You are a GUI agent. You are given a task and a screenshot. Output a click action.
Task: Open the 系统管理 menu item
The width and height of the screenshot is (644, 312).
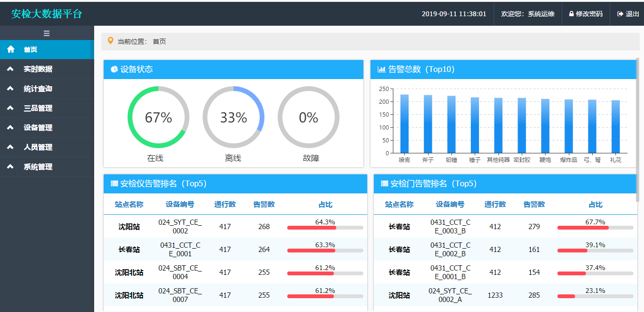[x=38, y=167]
